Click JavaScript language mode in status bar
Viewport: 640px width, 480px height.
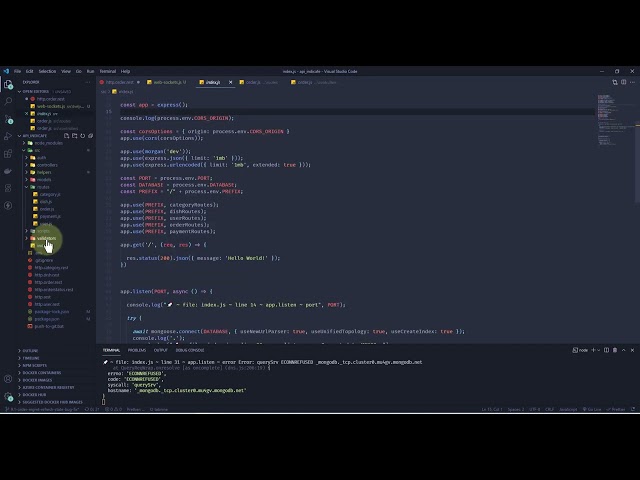pyautogui.click(x=568, y=409)
